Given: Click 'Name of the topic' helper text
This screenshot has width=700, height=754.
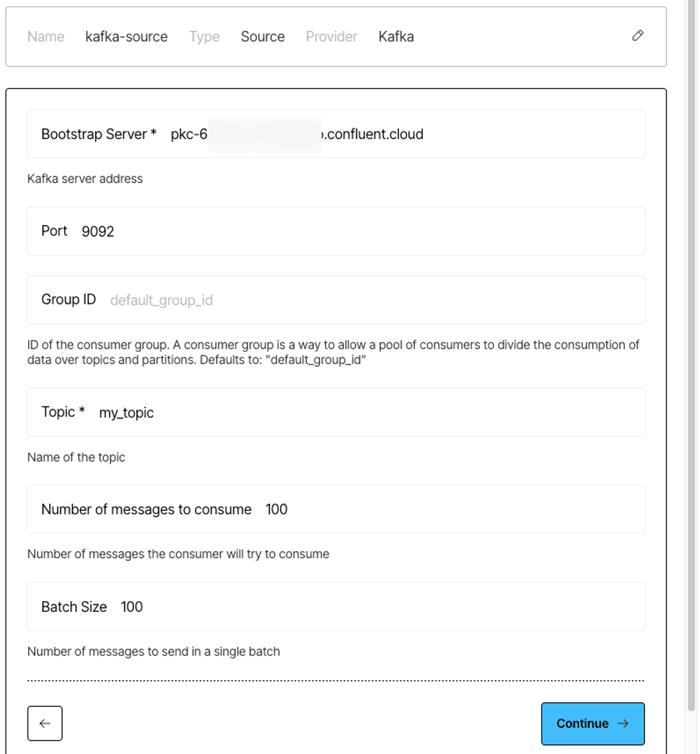Looking at the screenshot, I should click(76, 457).
